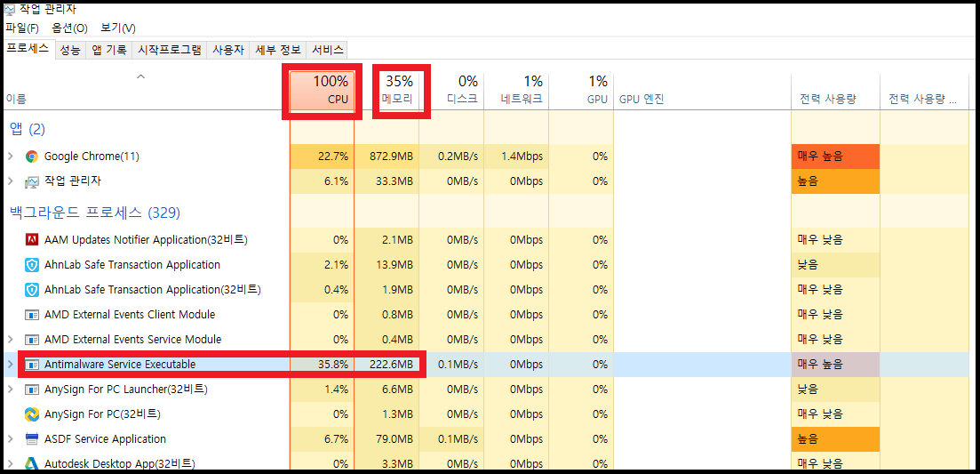Viewport: 980px width, 474px height.
Task: Sort by the CPU column header
Action: (323, 90)
